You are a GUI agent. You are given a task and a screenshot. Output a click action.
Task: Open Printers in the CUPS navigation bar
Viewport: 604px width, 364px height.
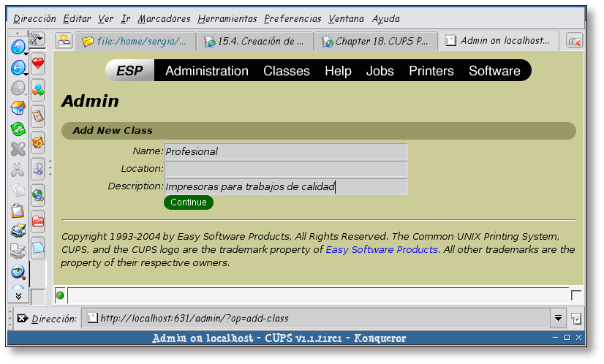click(431, 71)
